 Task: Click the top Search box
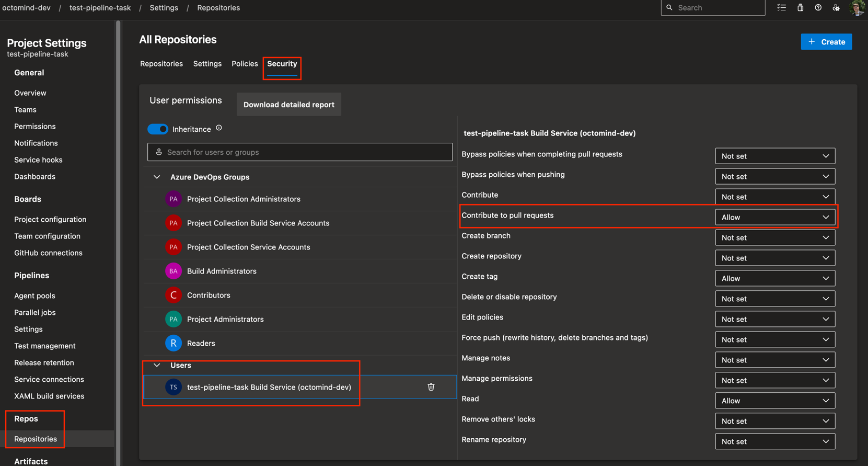click(x=713, y=8)
